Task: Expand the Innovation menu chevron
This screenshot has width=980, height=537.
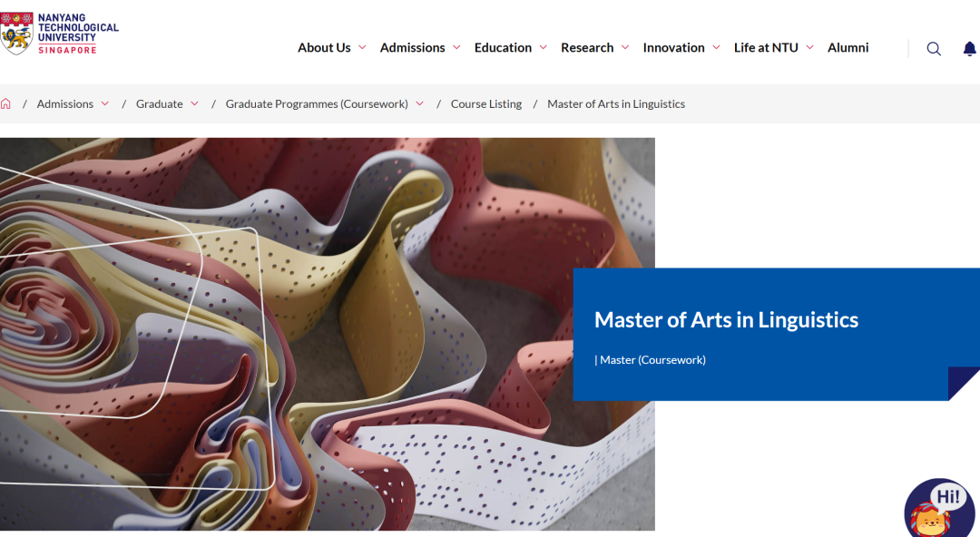Action: (716, 47)
